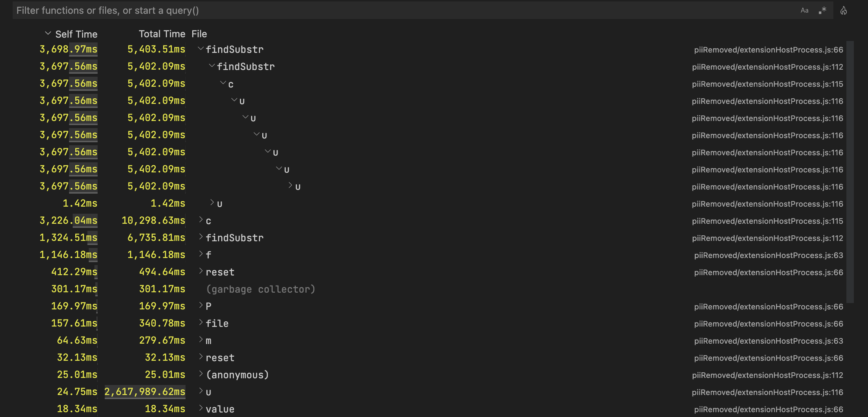Expand the m function entry
868x417 pixels.
click(201, 340)
